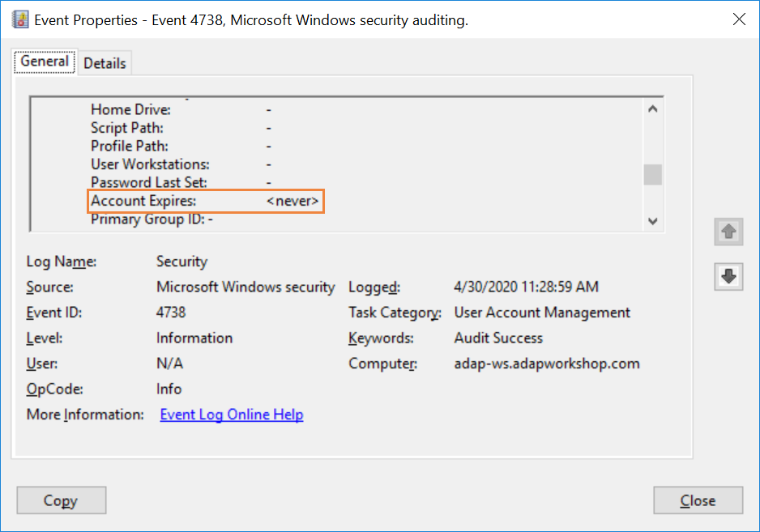Image resolution: width=760 pixels, height=532 pixels.
Task: Click the Password Last Set line
Action: coord(149,183)
